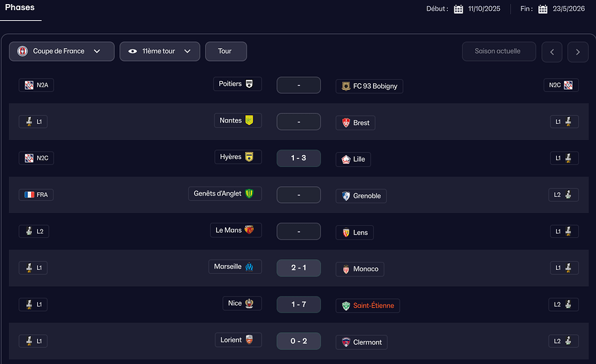Click the Le Mans club crest

pos(249,231)
